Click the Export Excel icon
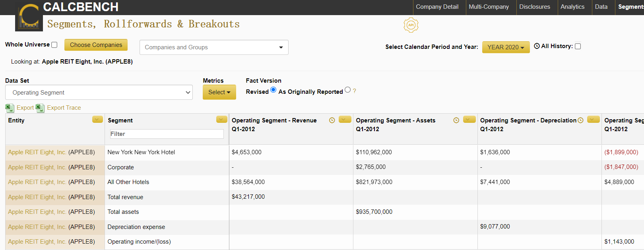The height and width of the screenshot is (250, 644). tap(10, 108)
